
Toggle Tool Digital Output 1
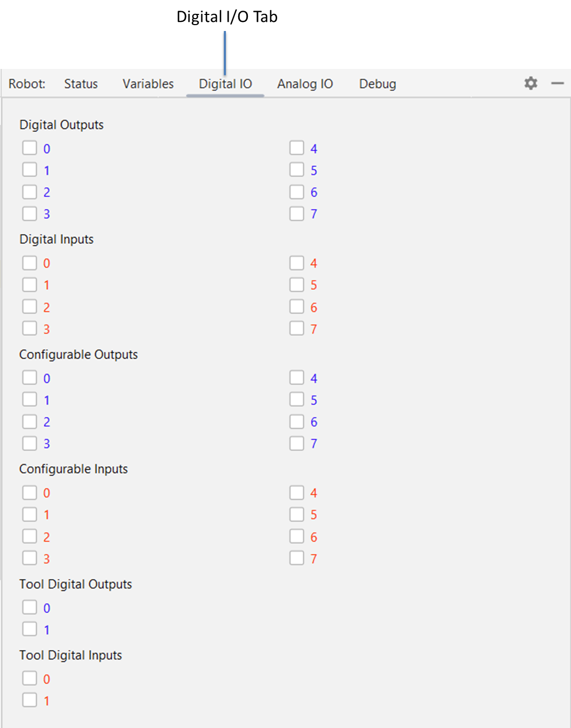click(30, 630)
